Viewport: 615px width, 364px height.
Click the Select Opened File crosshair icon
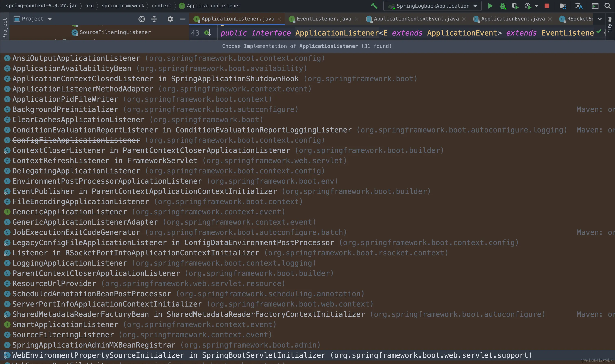(x=142, y=19)
